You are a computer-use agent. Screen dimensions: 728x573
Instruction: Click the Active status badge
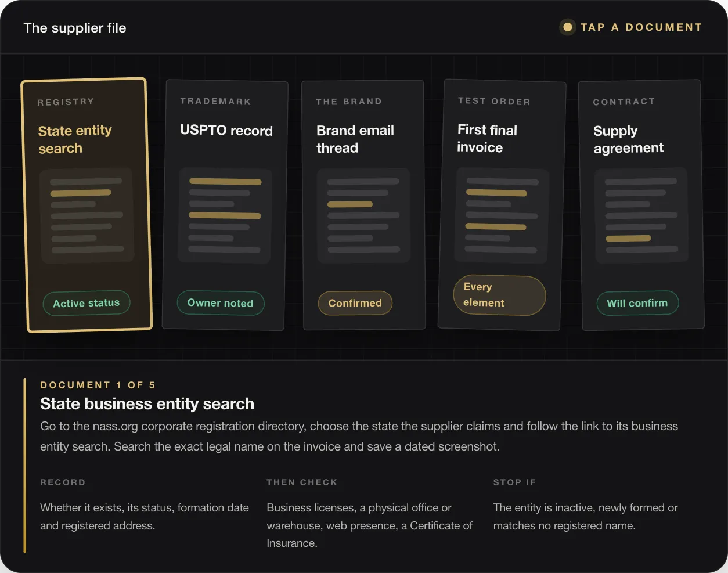(87, 303)
